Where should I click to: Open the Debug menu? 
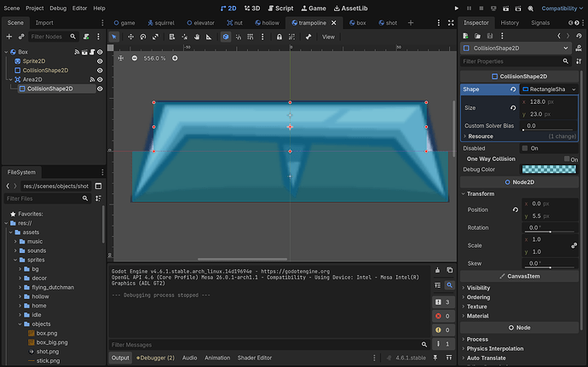tap(57, 8)
